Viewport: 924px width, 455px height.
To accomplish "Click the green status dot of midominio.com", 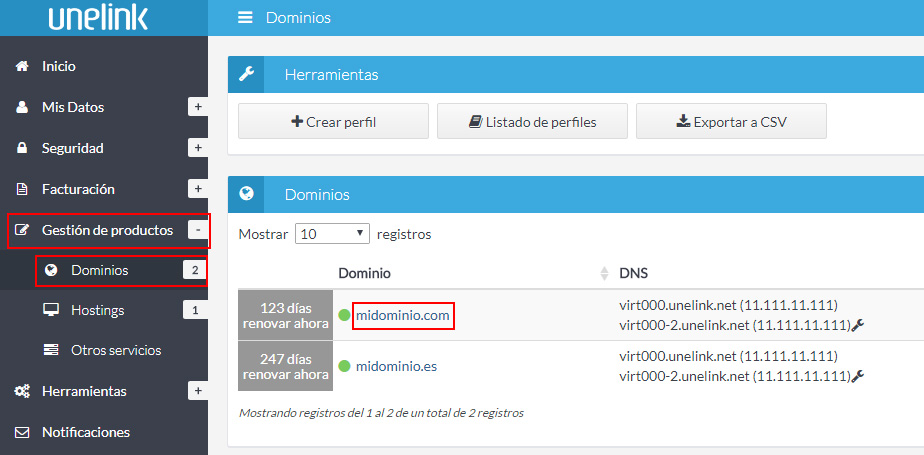I will pyautogui.click(x=344, y=315).
